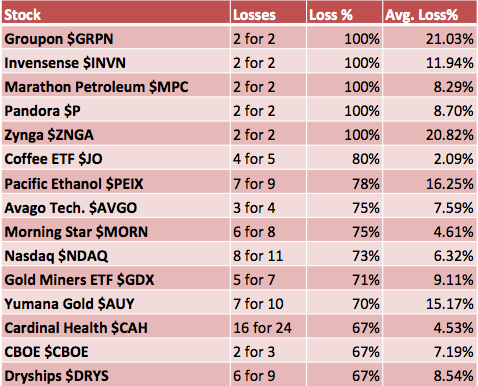The image size is (478, 386).
Task: Select the CBOE $CBOE cell
Action: pos(116,351)
